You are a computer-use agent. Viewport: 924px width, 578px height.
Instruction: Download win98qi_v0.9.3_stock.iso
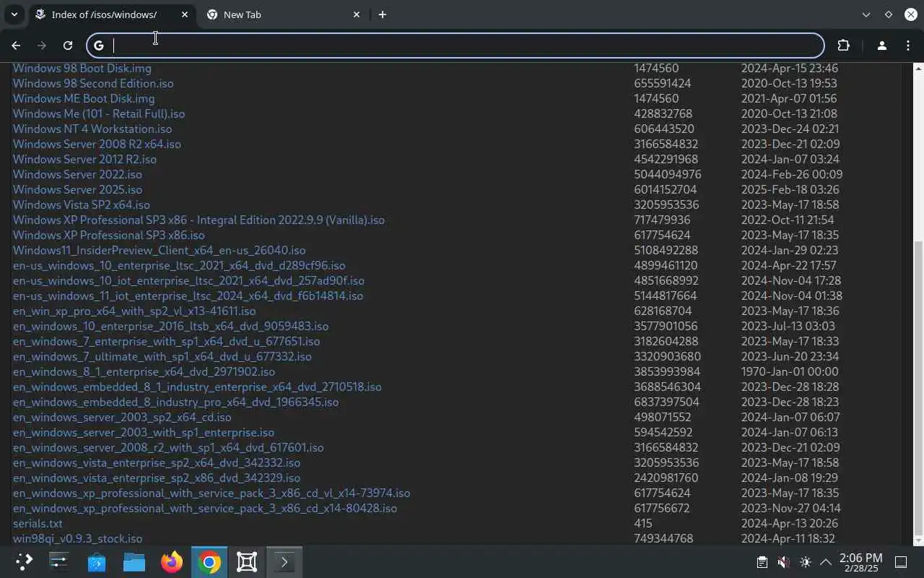tap(77, 538)
